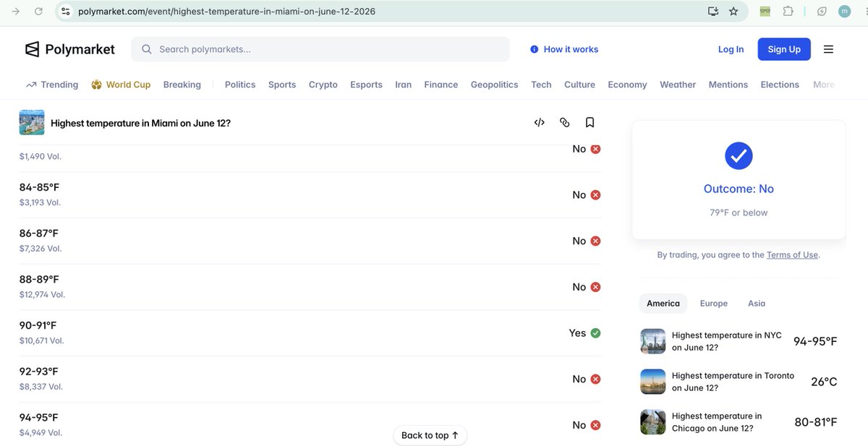Open the Politics category
The height and width of the screenshot is (446, 868).
coord(240,85)
